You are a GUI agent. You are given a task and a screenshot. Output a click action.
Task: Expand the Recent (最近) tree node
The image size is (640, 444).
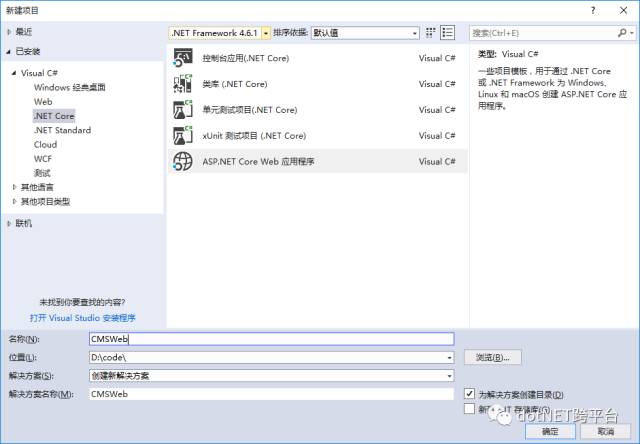[9, 32]
